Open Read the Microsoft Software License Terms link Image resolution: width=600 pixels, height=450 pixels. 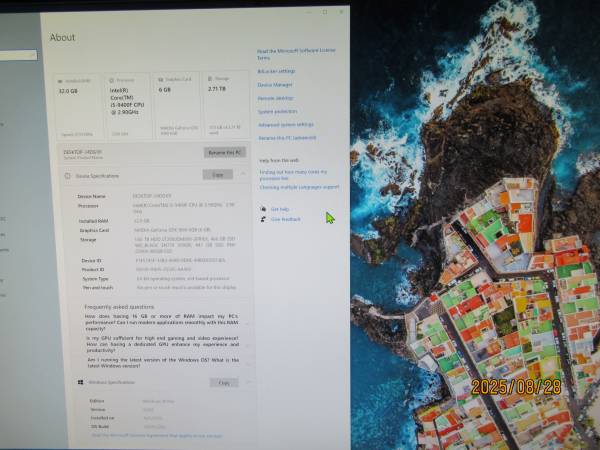click(x=296, y=54)
